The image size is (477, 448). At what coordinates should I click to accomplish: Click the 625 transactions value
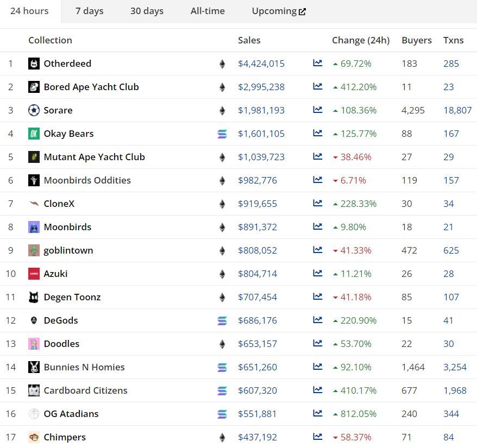451,250
